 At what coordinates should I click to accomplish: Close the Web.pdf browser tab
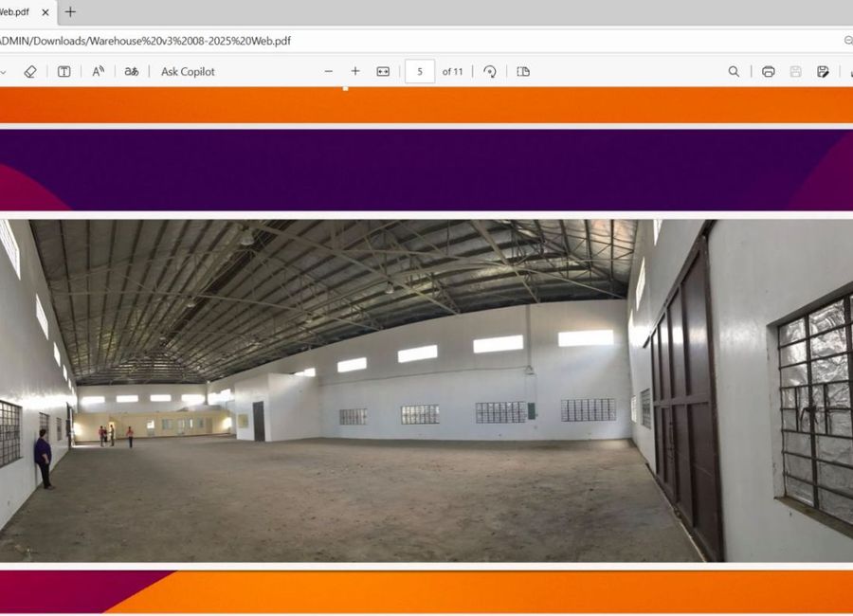(x=45, y=12)
